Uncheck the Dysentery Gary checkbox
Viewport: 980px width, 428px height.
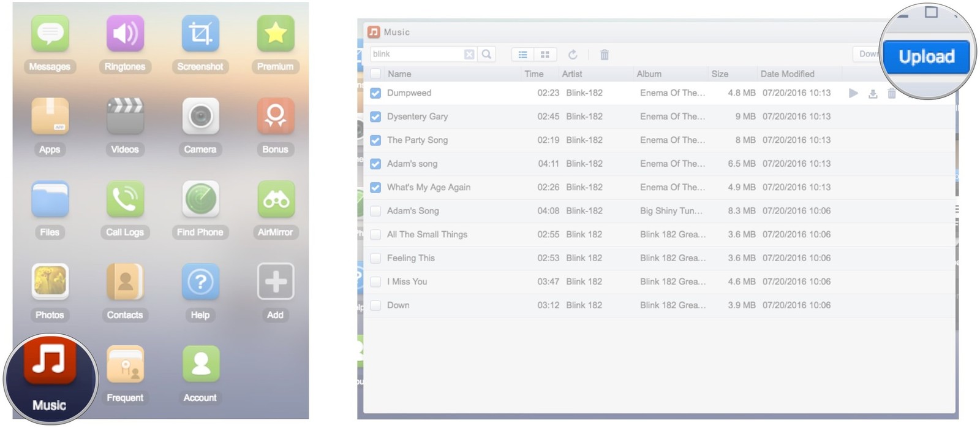tap(375, 117)
